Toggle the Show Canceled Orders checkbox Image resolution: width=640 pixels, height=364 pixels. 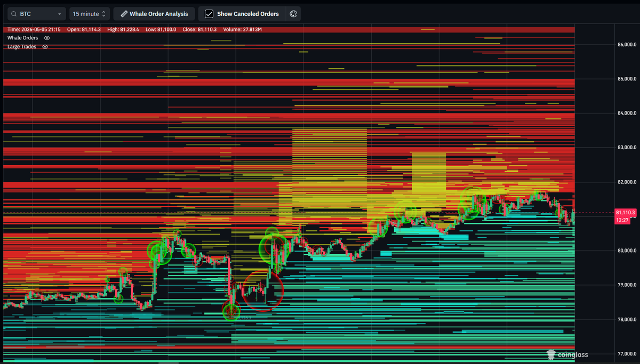click(209, 14)
